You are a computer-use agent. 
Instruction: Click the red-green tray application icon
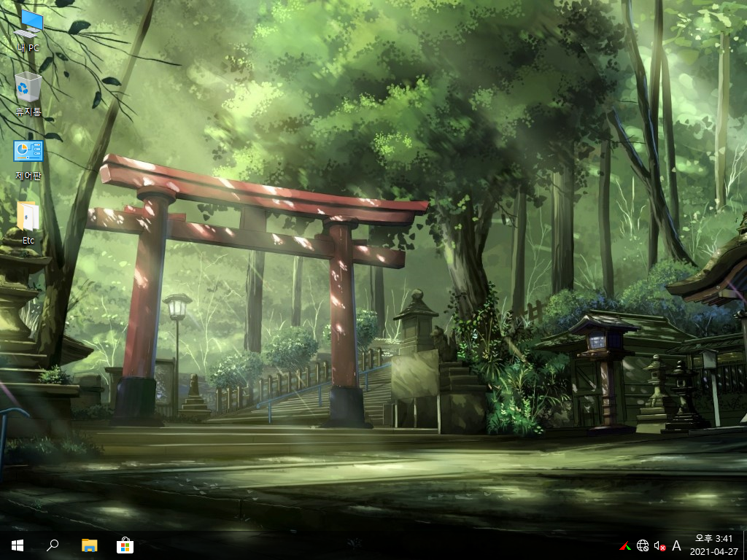(625, 545)
